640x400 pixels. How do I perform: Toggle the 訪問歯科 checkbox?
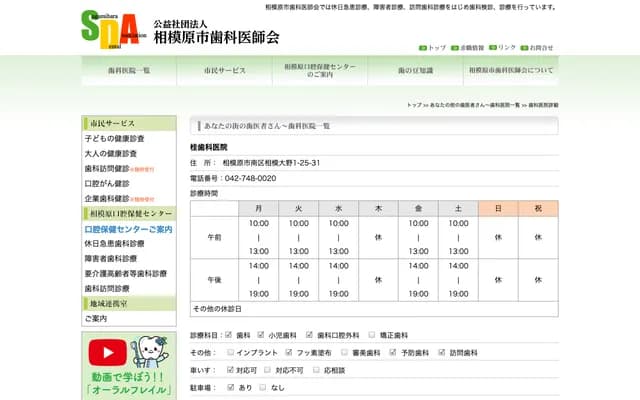(x=442, y=352)
